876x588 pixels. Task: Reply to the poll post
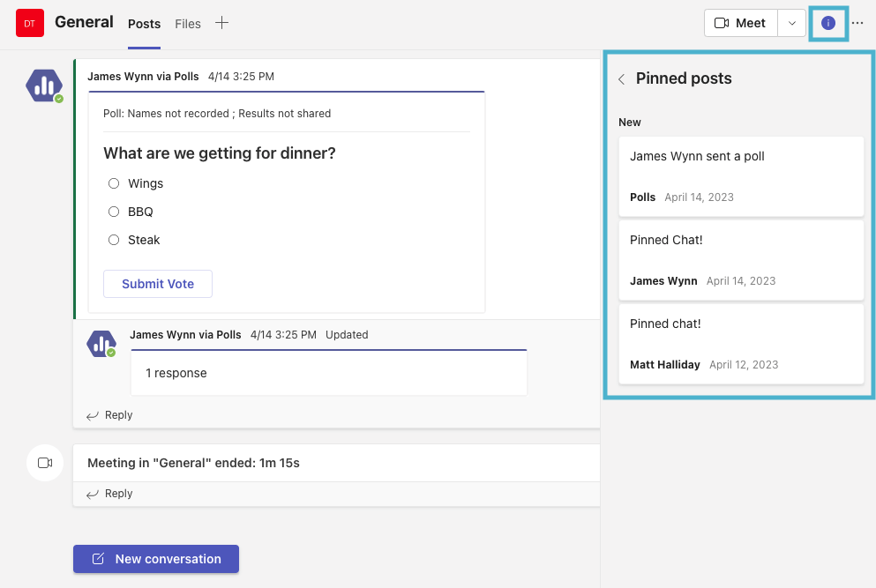click(110, 415)
